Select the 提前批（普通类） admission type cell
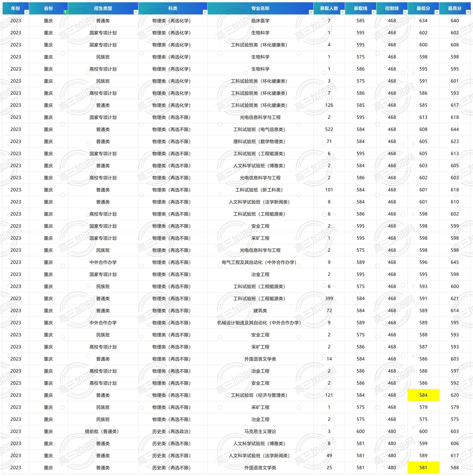This screenshot has height=476, width=473. coord(103,431)
